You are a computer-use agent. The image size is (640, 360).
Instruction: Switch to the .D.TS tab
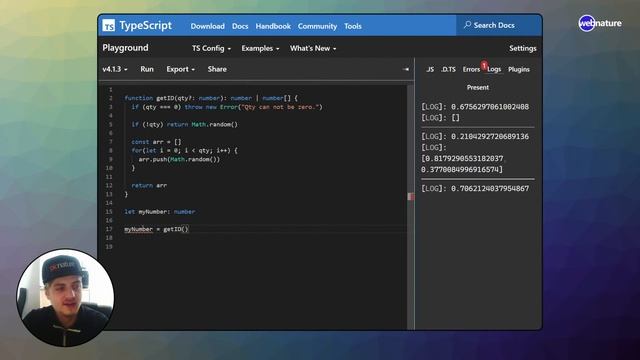(448, 69)
